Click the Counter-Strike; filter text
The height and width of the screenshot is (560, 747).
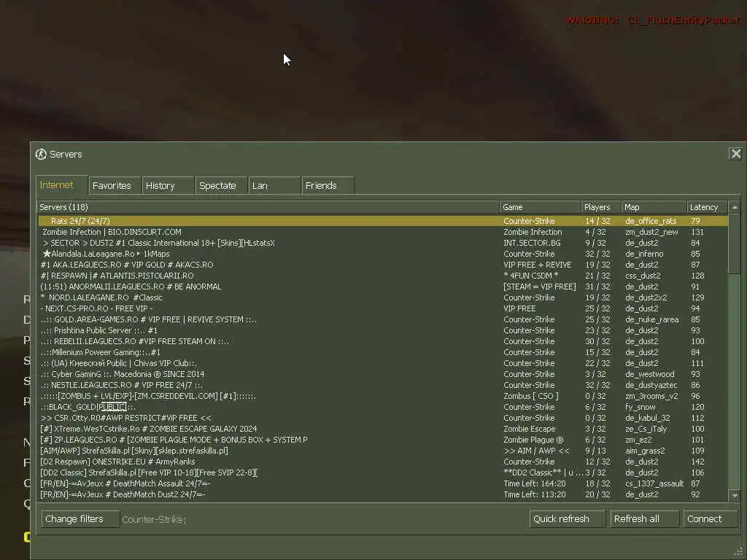154,519
